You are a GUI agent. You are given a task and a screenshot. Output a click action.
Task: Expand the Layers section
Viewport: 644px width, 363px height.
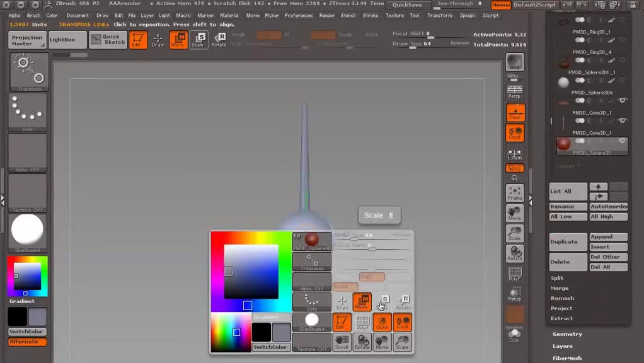563,346
